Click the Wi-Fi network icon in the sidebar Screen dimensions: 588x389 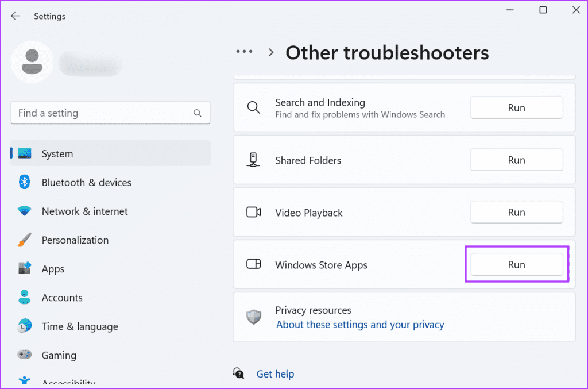pos(24,211)
